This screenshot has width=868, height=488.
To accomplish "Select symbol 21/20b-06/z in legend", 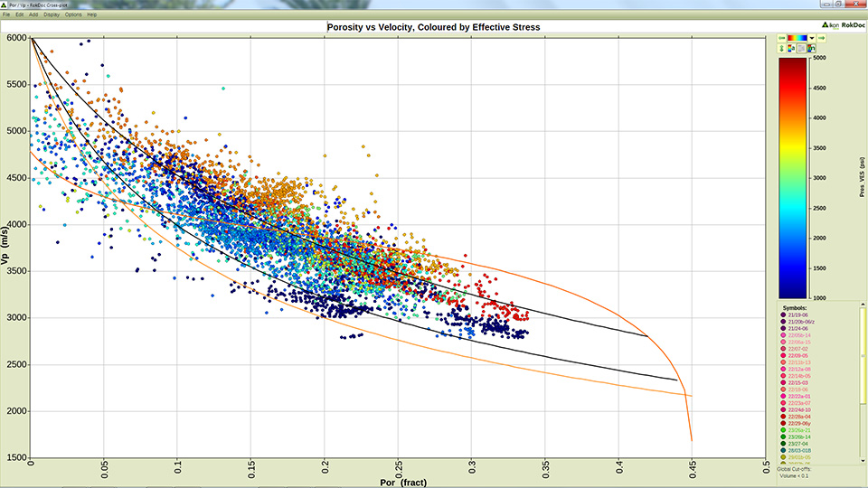I will coord(797,322).
